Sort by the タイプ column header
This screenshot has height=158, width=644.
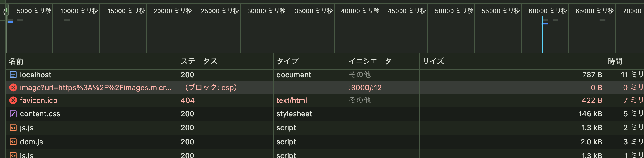click(287, 61)
